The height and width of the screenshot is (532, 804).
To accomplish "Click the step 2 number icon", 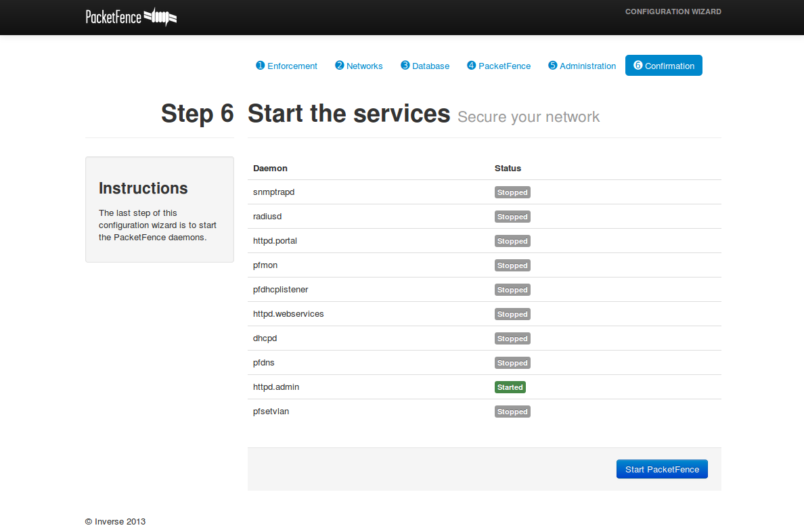I will point(340,65).
